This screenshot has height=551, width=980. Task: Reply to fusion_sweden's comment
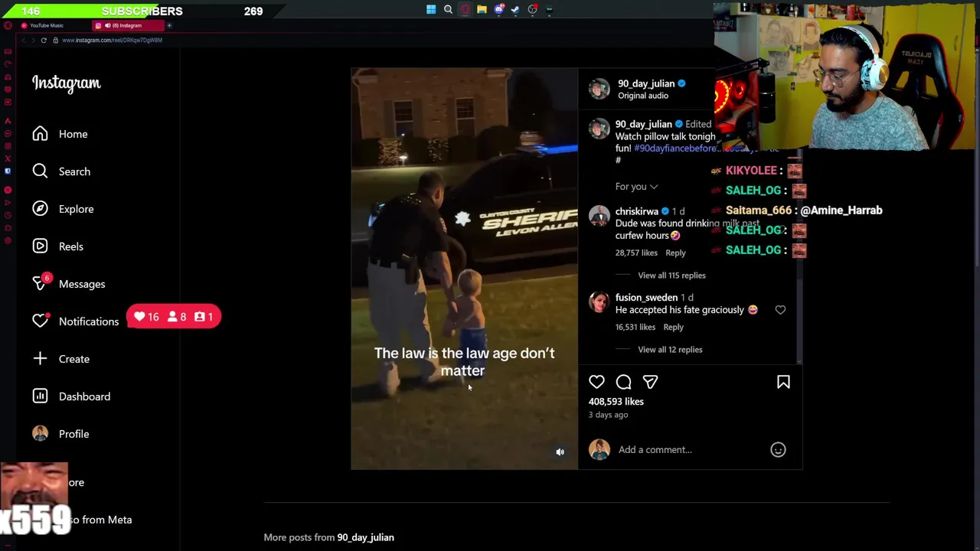pyautogui.click(x=673, y=327)
